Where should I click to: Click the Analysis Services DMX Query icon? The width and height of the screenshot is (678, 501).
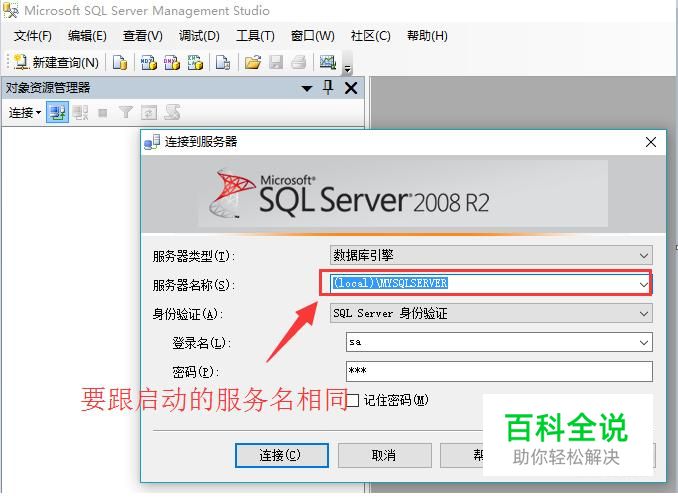click(x=172, y=63)
